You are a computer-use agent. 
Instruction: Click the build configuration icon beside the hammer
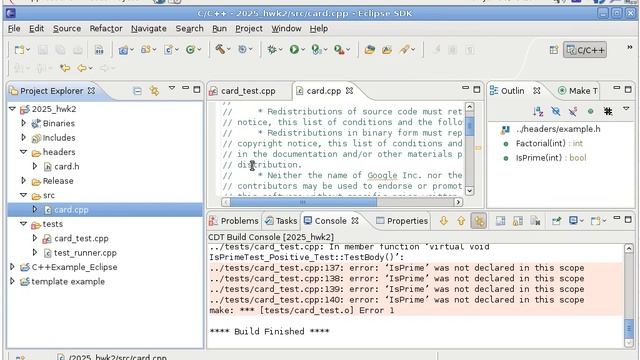242,49
